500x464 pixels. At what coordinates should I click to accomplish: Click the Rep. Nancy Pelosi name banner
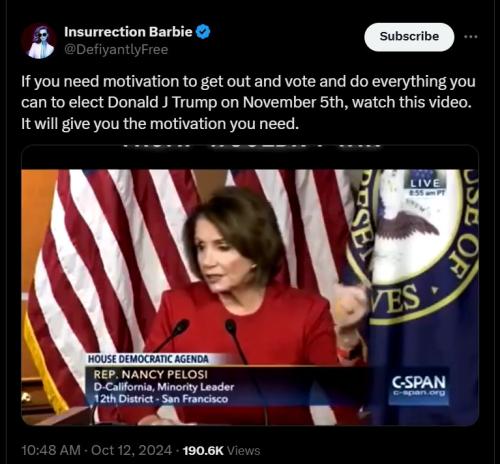[151, 374]
